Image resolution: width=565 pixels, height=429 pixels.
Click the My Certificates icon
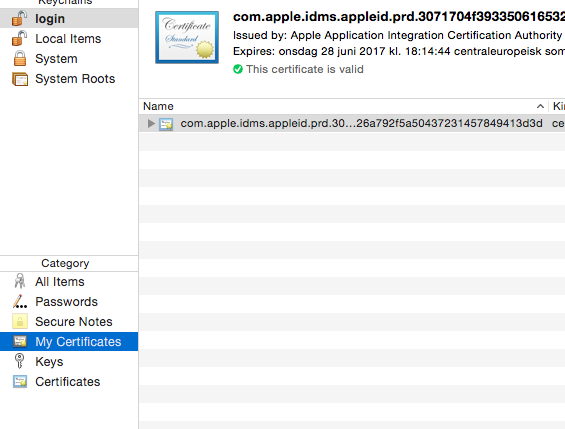[x=20, y=341]
